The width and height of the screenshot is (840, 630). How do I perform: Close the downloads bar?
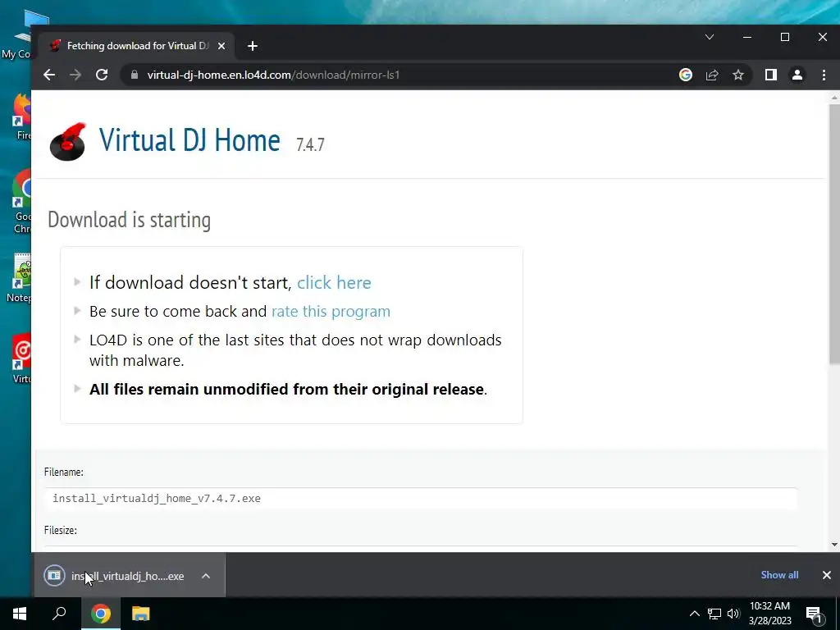click(x=827, y=575)
